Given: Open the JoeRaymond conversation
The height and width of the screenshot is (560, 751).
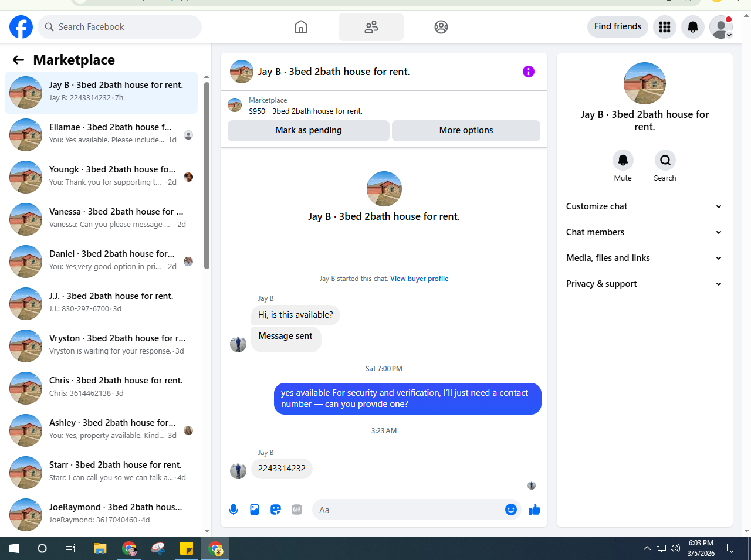Looking at the screenshot, I should pyautogui.click(x=101, y=514).
